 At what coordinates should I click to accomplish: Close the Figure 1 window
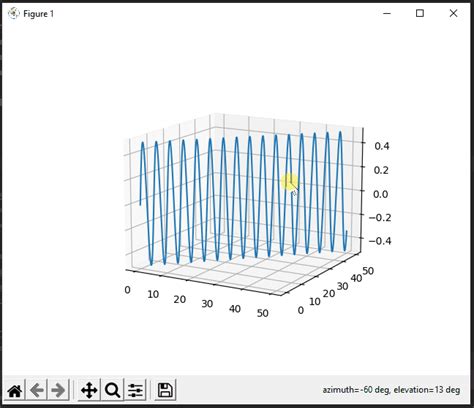click(453, 14)
